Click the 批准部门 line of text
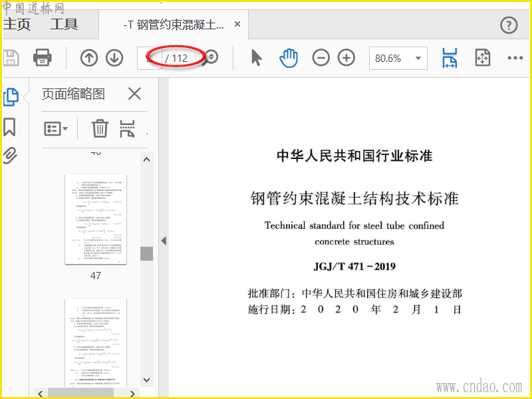This screenshot has height=399, width=532. pos(355,293)
